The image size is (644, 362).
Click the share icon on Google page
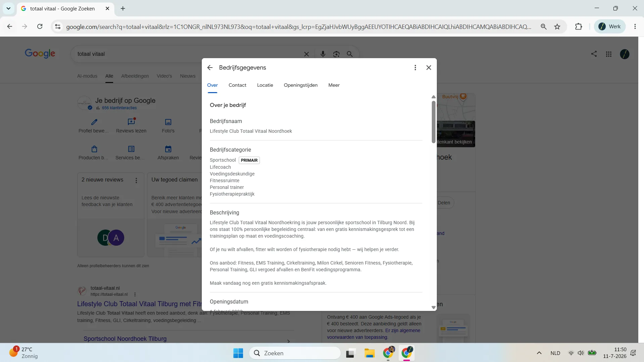[x=594, y=54]
